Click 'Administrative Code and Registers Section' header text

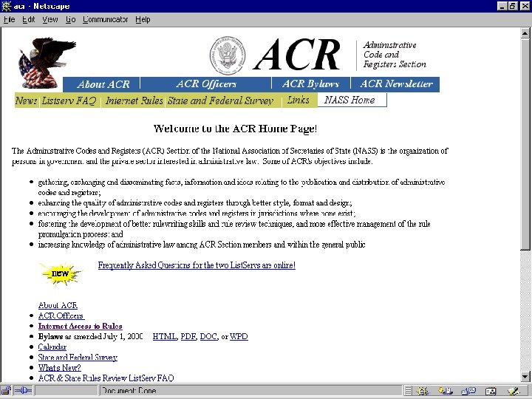[x=395, y=55]
